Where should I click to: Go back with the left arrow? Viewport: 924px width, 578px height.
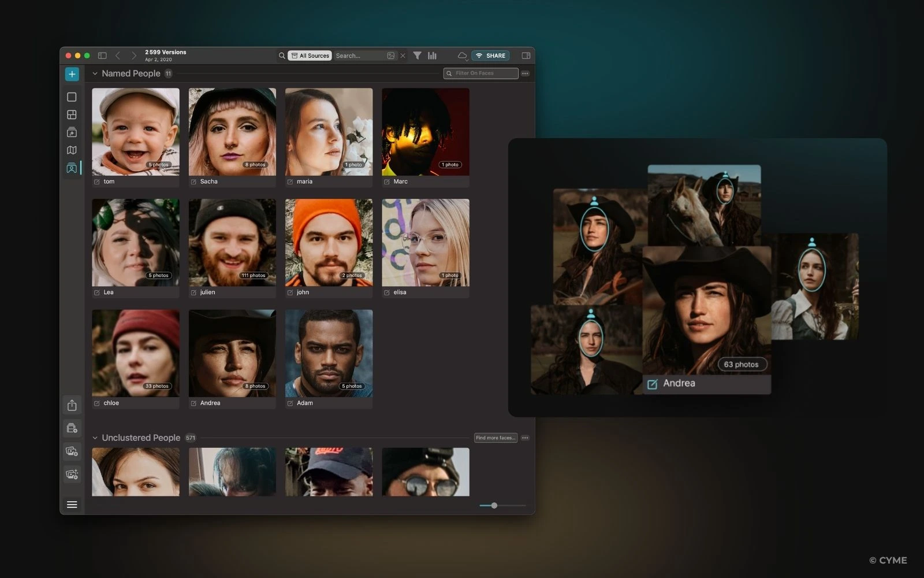tap(118, 55)
